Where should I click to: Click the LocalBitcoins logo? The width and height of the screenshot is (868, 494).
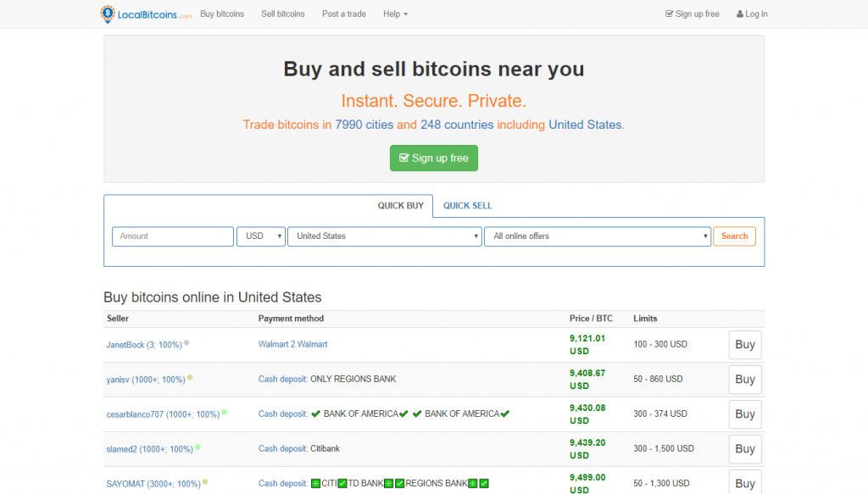145,14
